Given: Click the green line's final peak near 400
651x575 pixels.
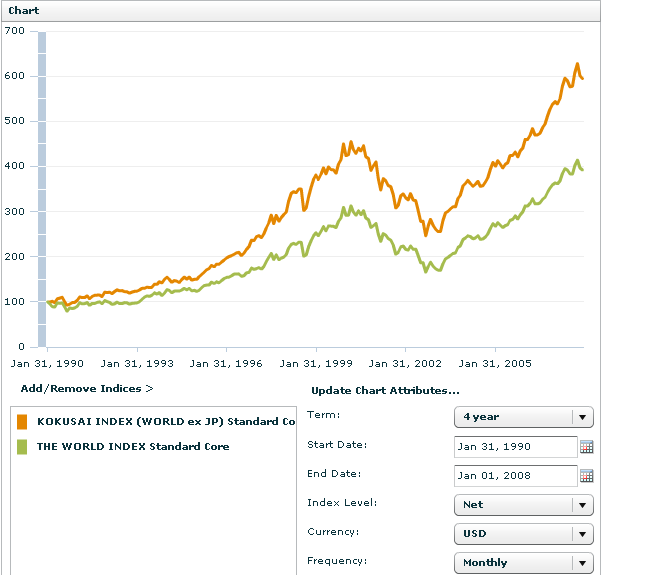Looking at the screenshot, I should [x=578, y=160].
